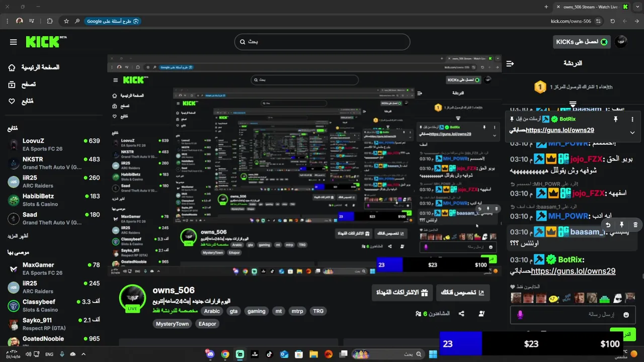Open the Kick sidebar hamburger menu
The width and height of the screenshot is (644, 362).
tap(14, 42)
